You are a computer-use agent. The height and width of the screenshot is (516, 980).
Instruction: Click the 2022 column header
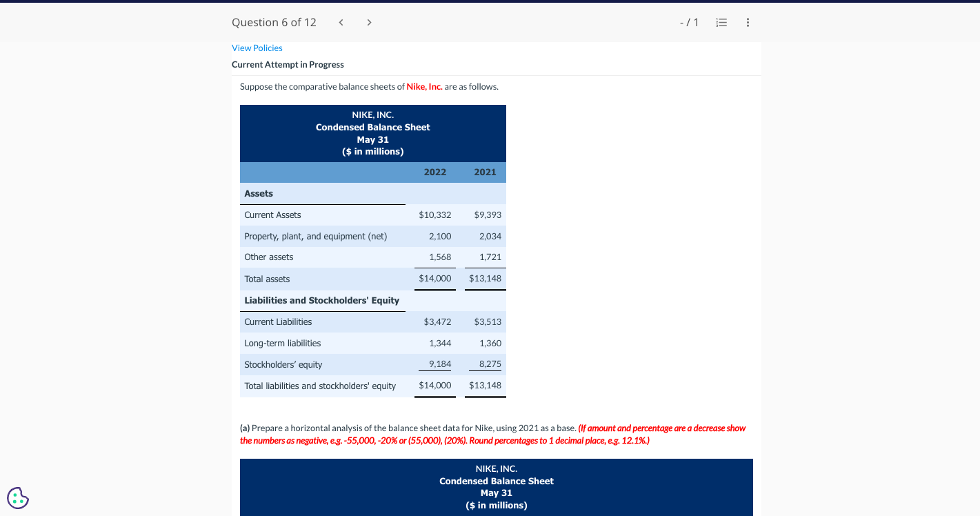click(x=434, y=172)
